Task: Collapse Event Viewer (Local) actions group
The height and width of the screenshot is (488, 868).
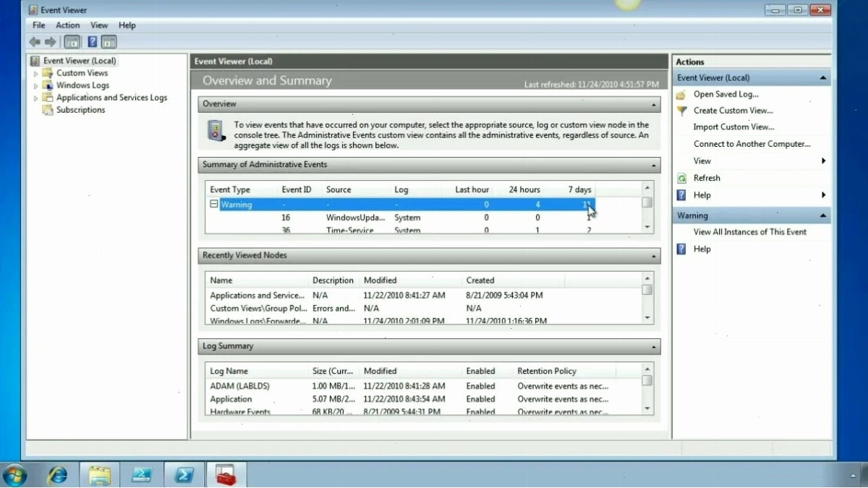Action: 823,78
